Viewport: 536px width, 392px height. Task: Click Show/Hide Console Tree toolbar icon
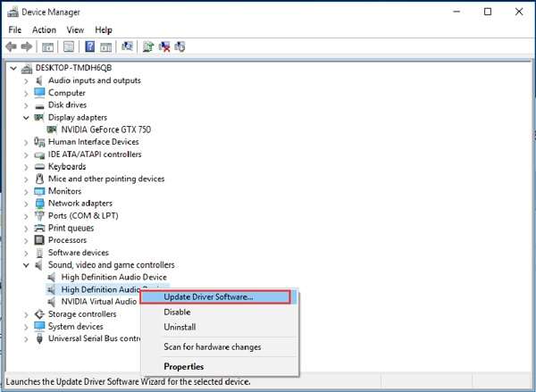(47, 46)
